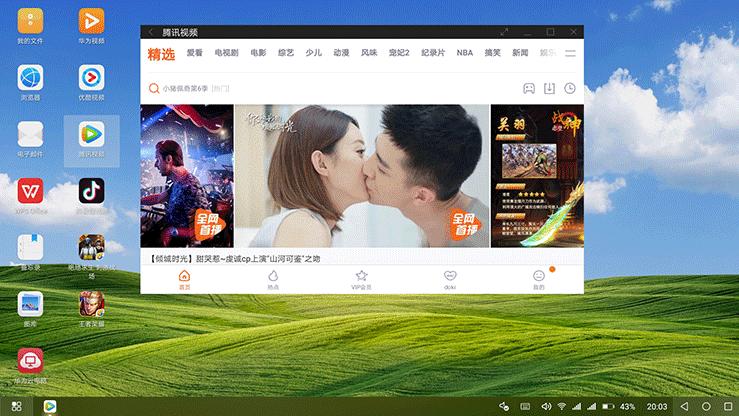Switch to the 风味 tab
Image resolution: width=739 pixels, height=416 pixels.
pyautogui.click(x=369, y=53)
